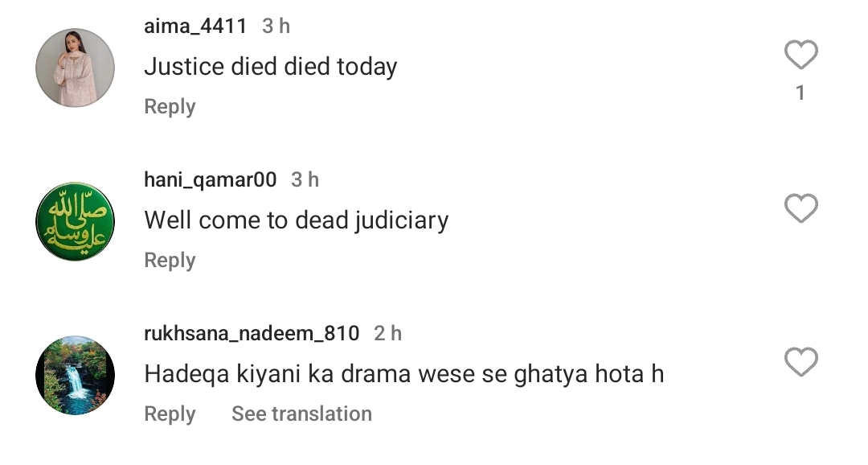Show replies under aima_4411's comment
868x465 pixels.
point(169,105)
